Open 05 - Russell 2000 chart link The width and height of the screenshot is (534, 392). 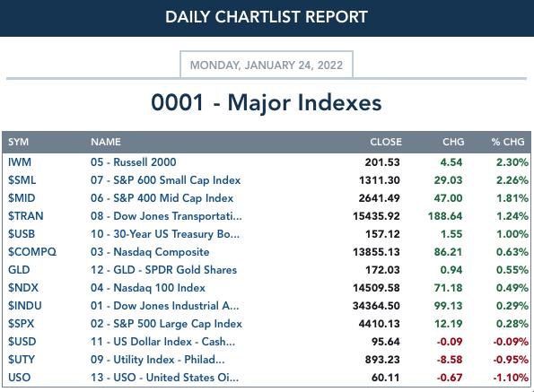pyautogui.click(x=134, y=162)
